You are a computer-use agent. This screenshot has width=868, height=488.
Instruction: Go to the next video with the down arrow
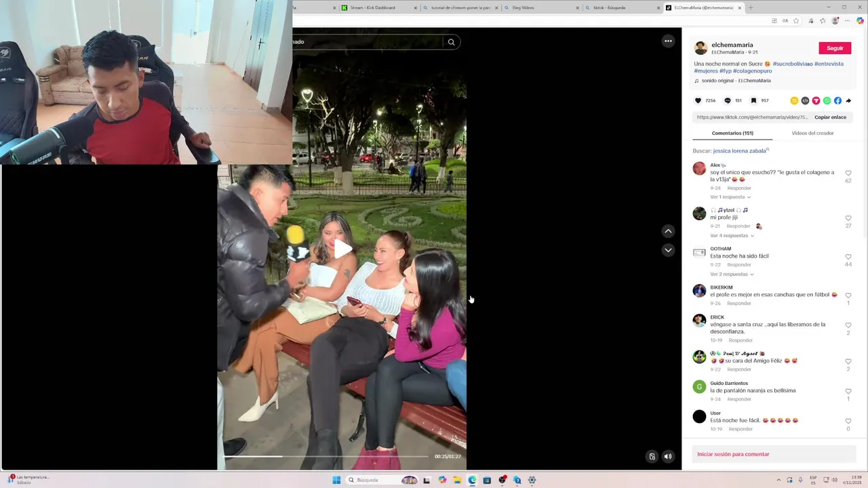(x=668, y=250)
